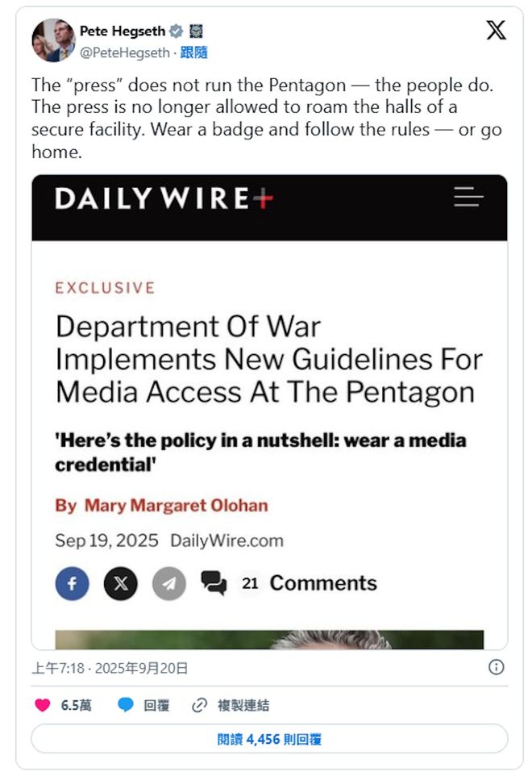The height and width of the screenshot is (776, 532).
Task: Click the blue verified badge icon
Action: tap(176, 31)
